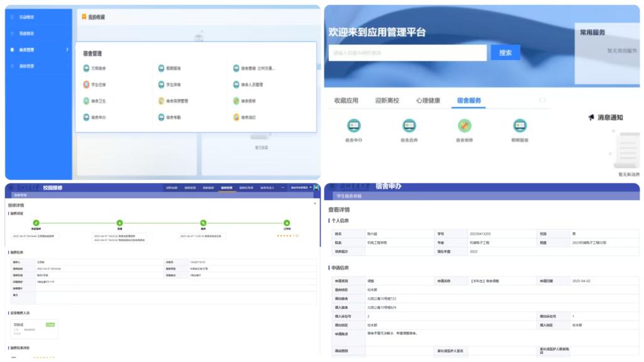Open 宿舍卫生 in the 宿舍管理 panel
This screenshot has height=362, width=644.
[x=87, y=101]
